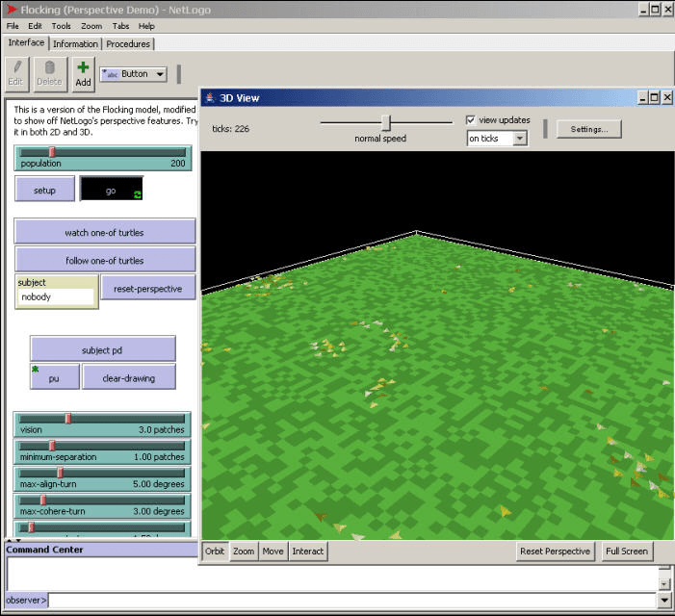Click the max-cohere-turn slider handle
This screenshot has height=616, width=675.
click(x=43, y=500)
